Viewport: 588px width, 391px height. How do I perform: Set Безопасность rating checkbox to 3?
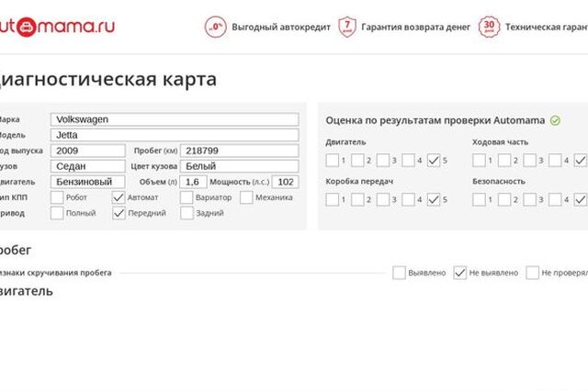[529, 199]
